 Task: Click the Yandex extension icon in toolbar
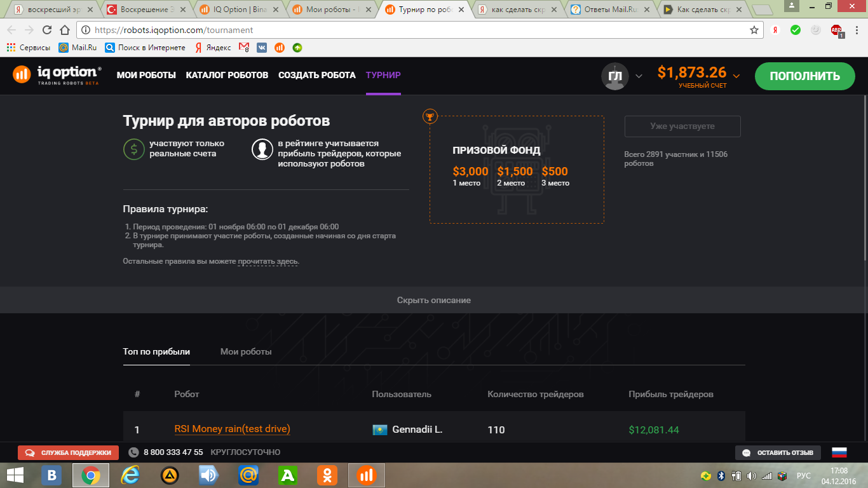775,30
